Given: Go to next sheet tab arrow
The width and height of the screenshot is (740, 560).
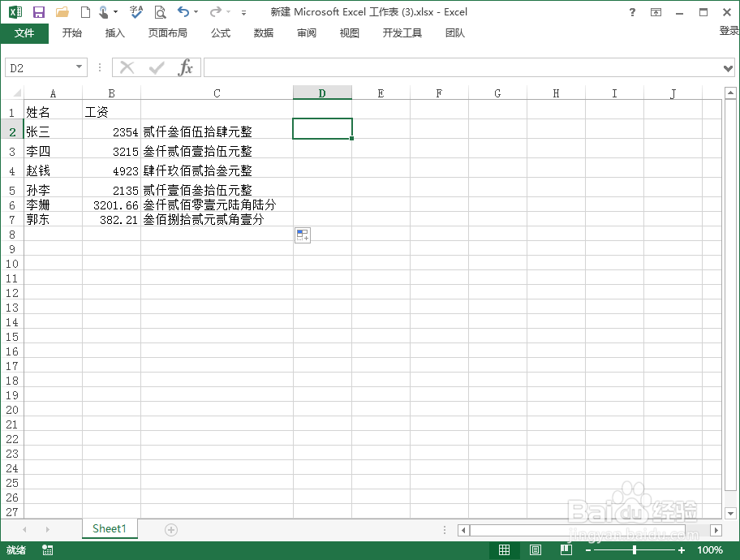Looking at the screenshot, I should (x=48, y=530).
